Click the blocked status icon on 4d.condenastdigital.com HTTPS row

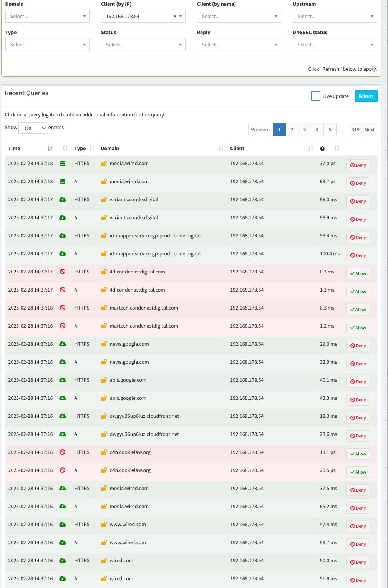click(63, 272)
